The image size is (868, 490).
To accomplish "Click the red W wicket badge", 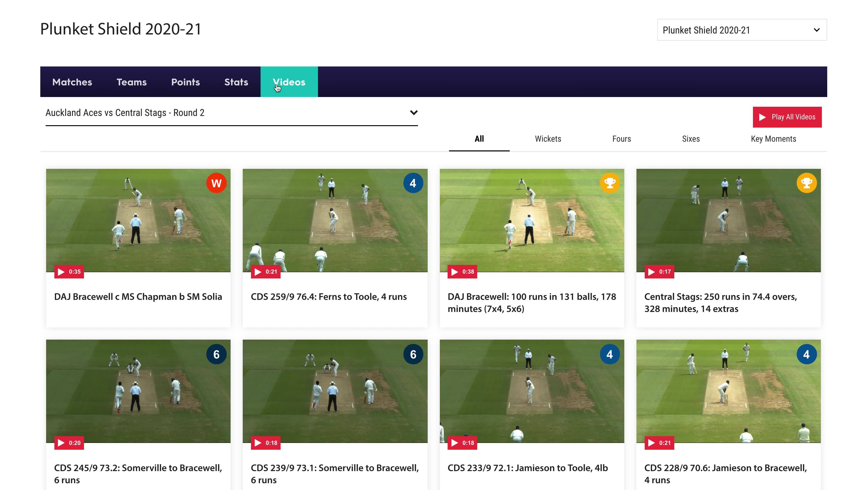I will 216,183.
